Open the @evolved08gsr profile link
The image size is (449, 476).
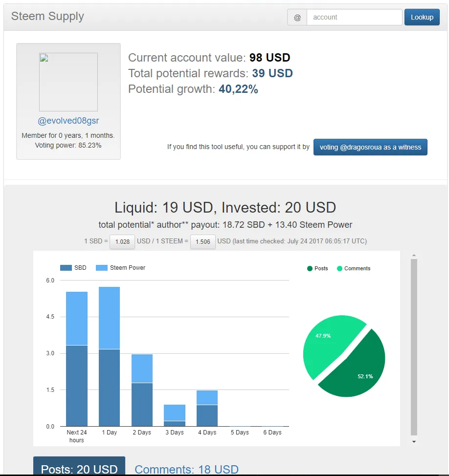[68, 121]
